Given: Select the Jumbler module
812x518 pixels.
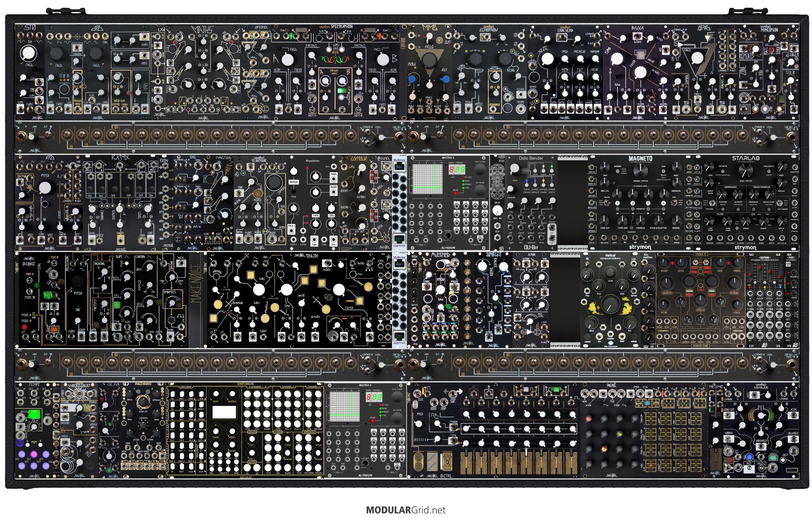Looking at the screenshot, I should pos(494,299).
